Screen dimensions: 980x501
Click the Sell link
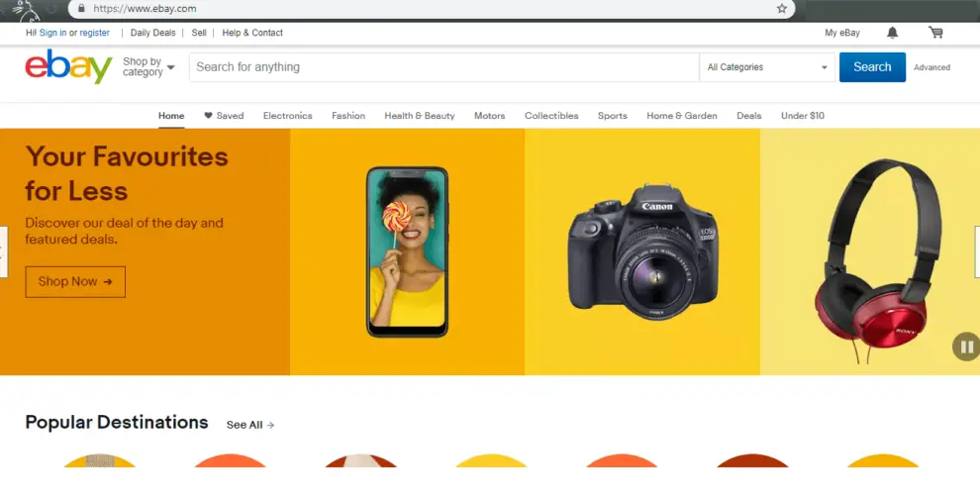click(x=199, y=33)
